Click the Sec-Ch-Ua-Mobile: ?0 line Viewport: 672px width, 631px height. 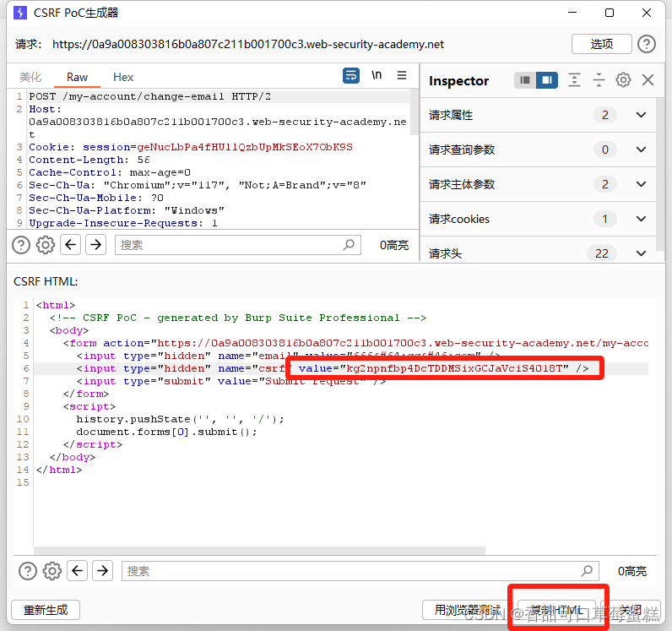96,198
